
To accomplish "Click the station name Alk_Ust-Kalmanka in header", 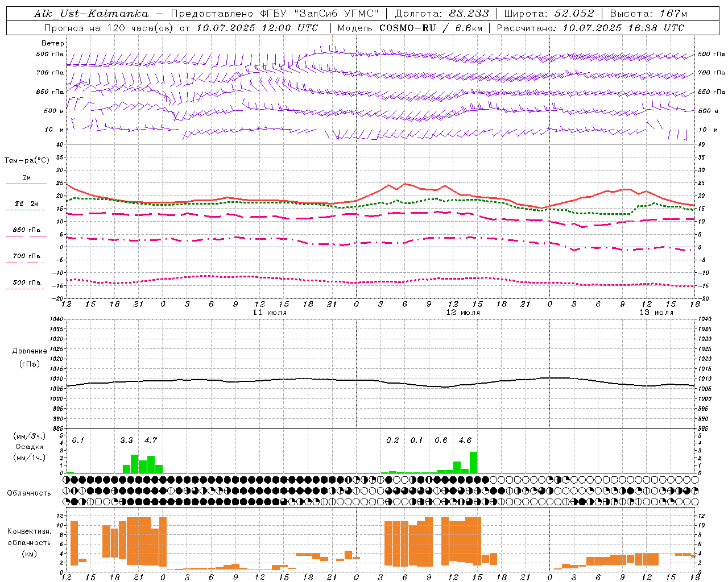I will (92, 14).
